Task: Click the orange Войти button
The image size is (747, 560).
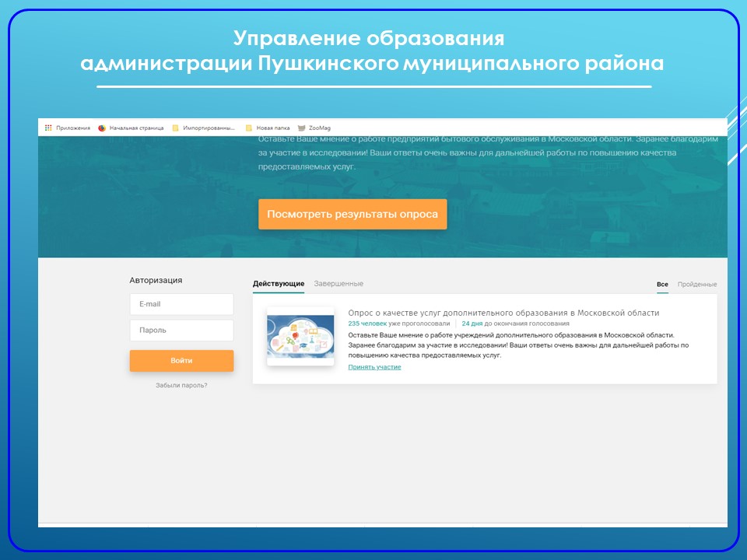Action: coord(181,360)
